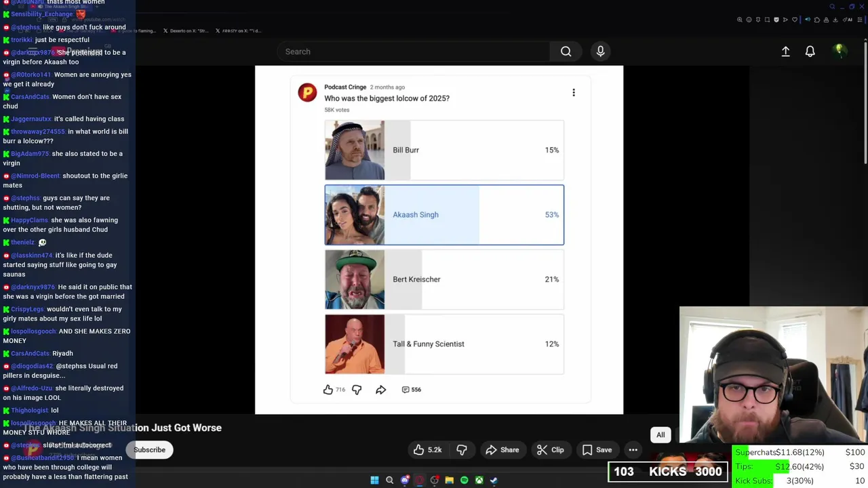Open Steam from the taskbar
The image size is (868, 488).
point(494,480)
